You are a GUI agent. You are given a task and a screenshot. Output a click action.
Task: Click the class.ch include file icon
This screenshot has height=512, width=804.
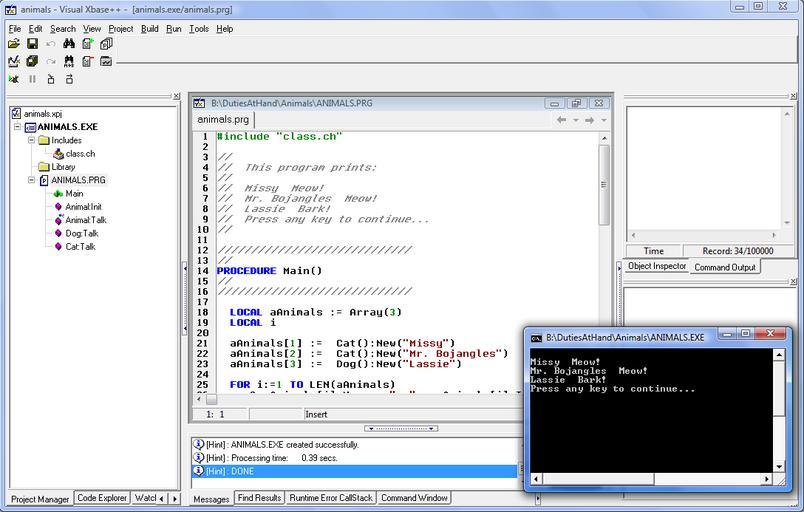[58, 154]
